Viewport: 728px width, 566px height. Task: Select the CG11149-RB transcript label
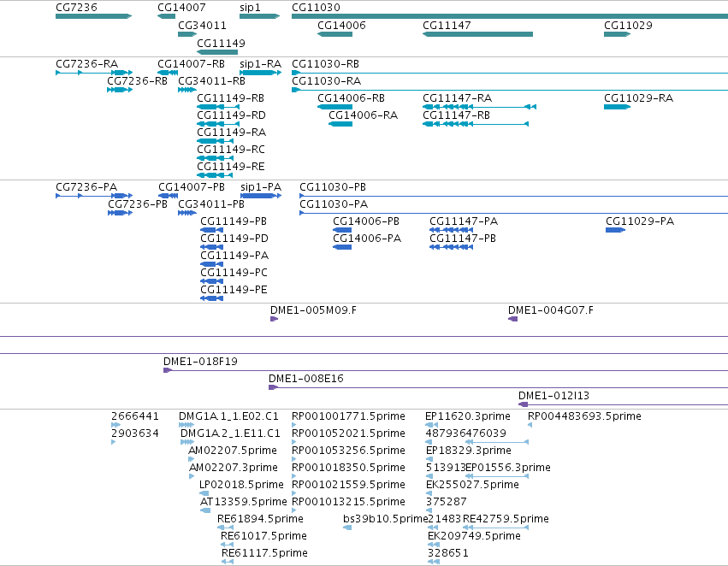231,98
